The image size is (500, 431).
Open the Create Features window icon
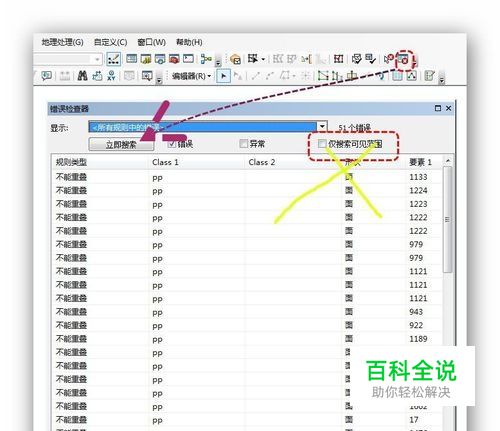(430, 76)
